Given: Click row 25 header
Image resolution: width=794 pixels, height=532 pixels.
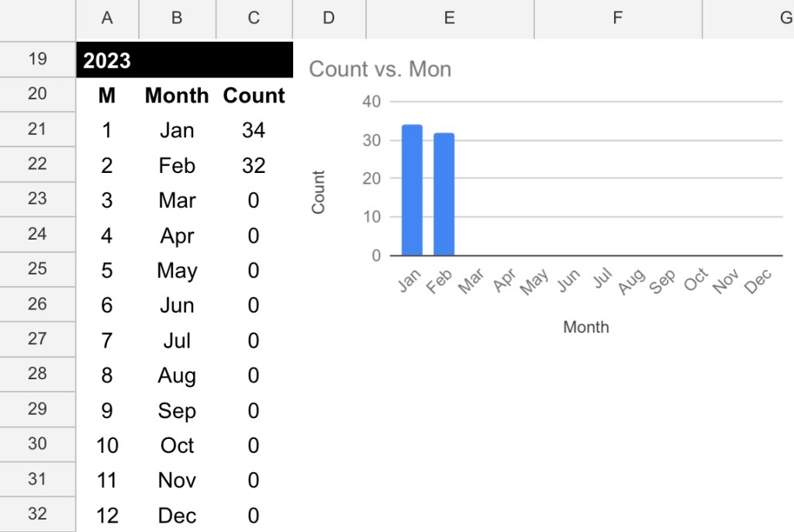Looking at the screenshot, I should pos(37,269).
